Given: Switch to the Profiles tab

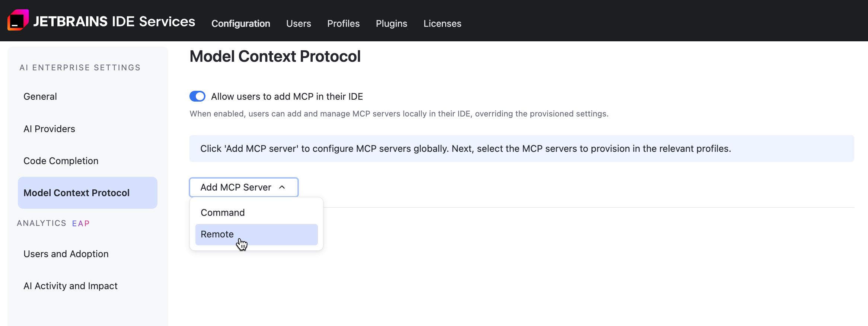Looking at the screenshot, I should click(343, 23).
